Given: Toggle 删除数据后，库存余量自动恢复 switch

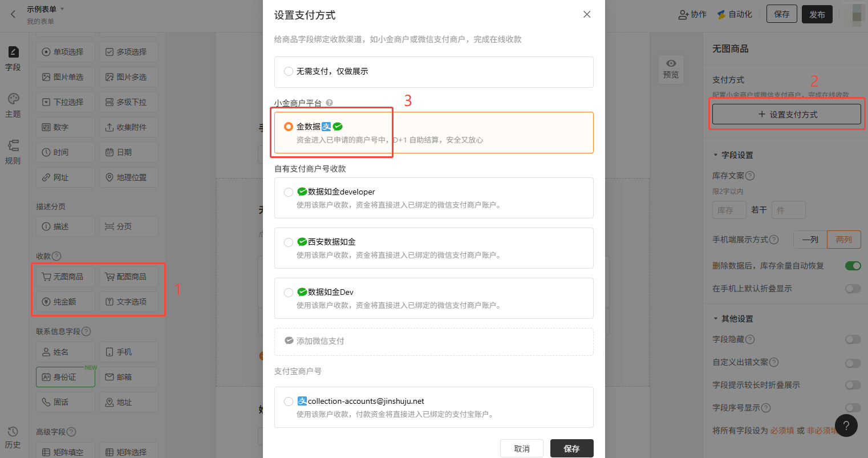Looking at the screenshot, I should pos(853,266).
